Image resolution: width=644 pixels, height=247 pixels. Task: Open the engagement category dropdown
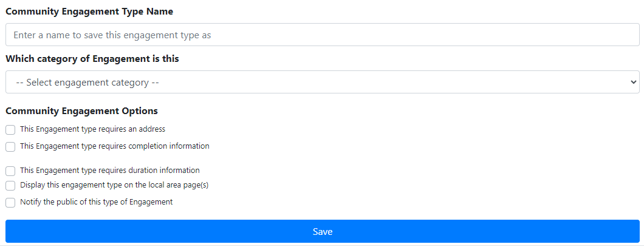pos(322,82)
